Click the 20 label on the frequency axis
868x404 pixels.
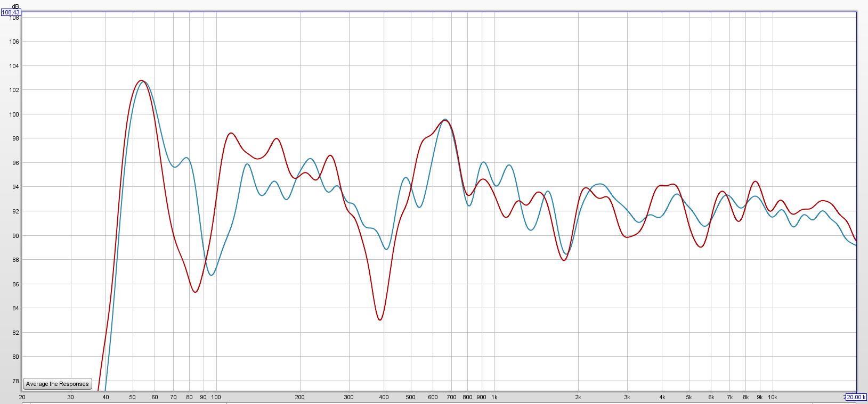coord(22,397)
